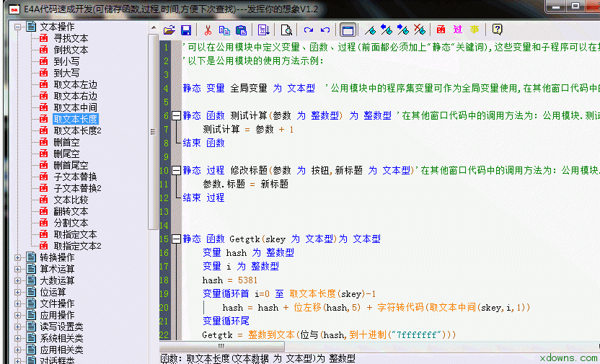This screenshot has height=364, width=600.
Task: Click the yellow 事 event toolbar icon
Action: [x=475, y=30]
